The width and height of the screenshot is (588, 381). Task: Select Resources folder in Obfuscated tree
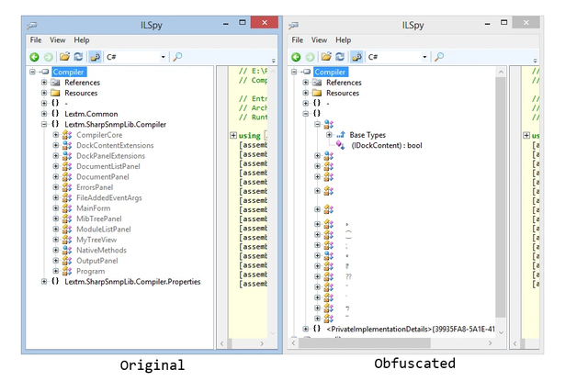tap(343, 93)
